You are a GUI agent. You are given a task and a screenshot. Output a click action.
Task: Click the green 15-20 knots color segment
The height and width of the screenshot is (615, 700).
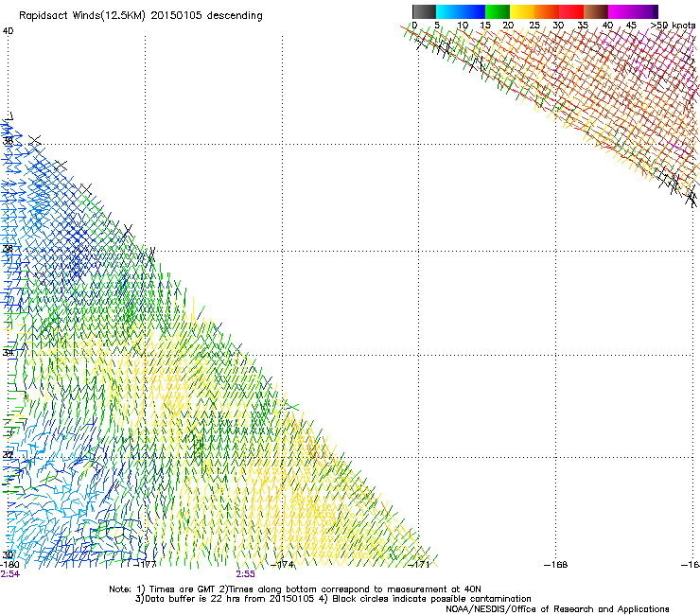tap(498, 11)
